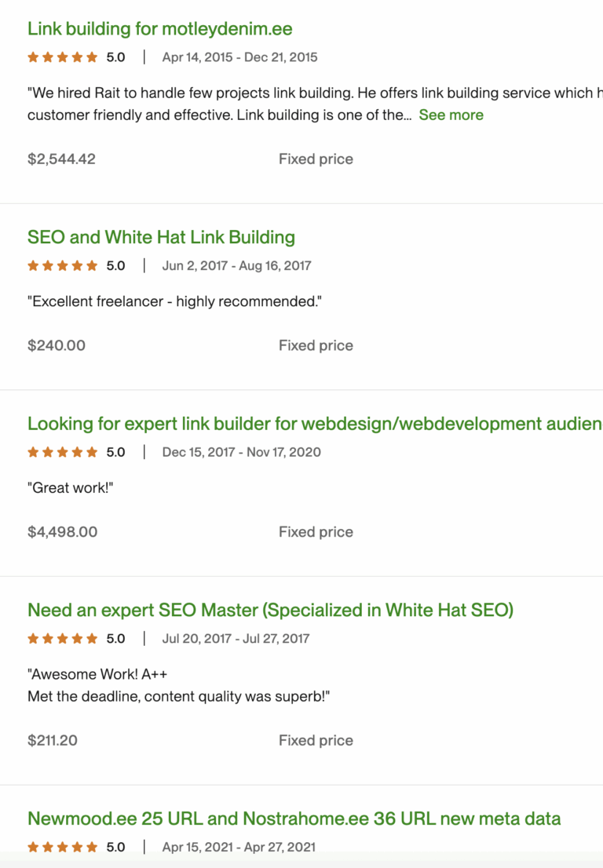Click the $2,544.42 earnings amount

[61, 159]
